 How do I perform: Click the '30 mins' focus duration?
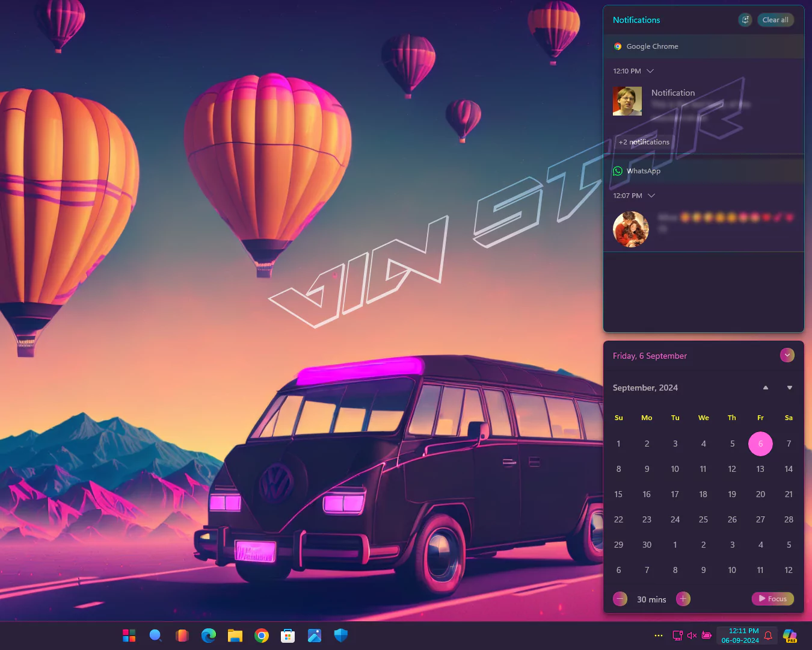[x=651, y=599]
